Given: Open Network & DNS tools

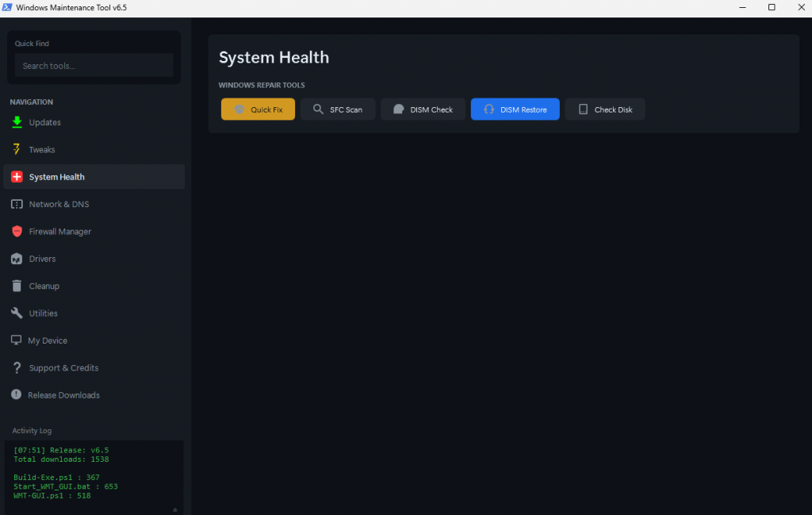Looking at the screenshot, I should 94,204.
